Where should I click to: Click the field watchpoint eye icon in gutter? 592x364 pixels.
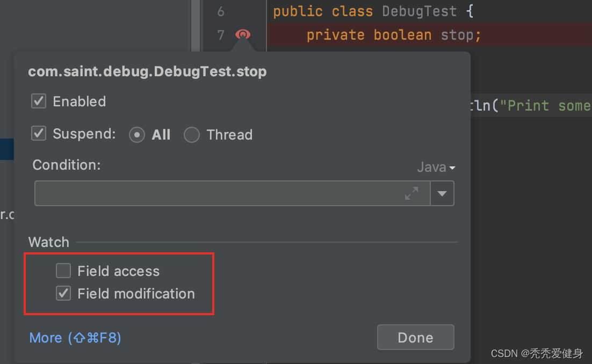243,35
